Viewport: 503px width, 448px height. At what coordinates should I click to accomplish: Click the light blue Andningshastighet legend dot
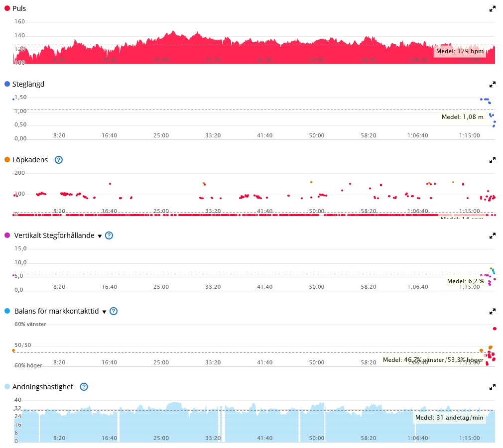click(7, 387)
